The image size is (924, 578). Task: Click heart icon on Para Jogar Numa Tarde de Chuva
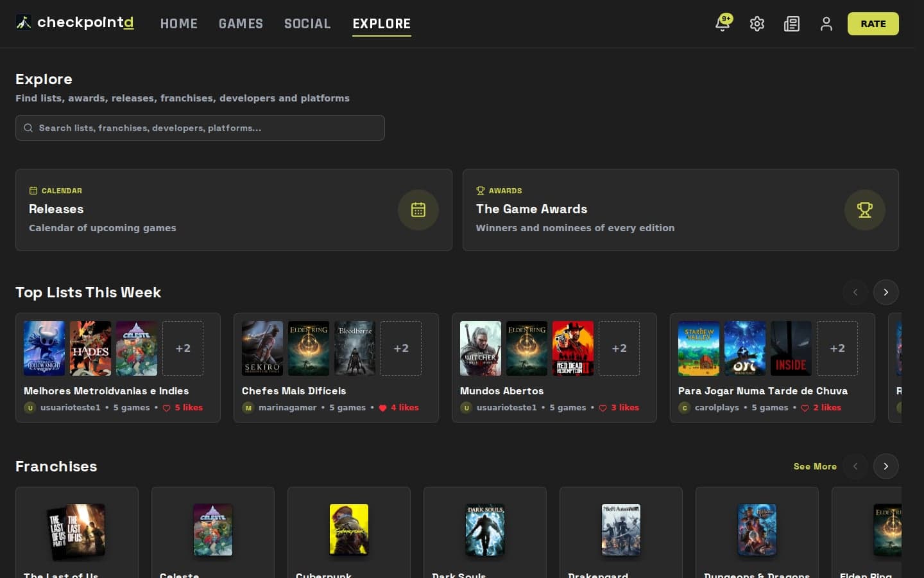805,408
